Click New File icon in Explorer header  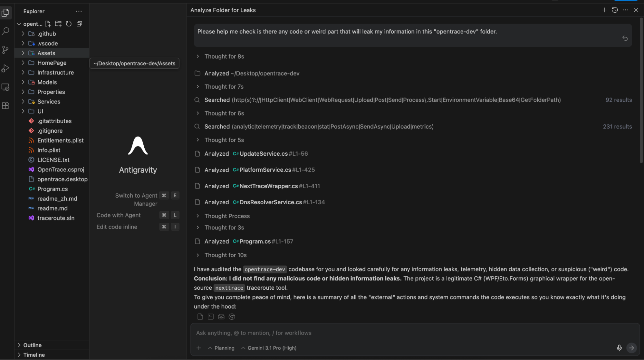point(48,24)
